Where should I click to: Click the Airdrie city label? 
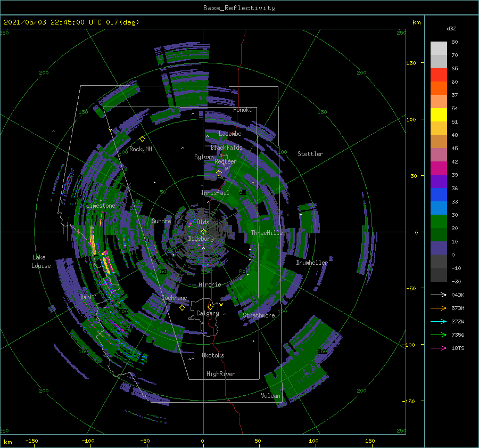point(210,284)
